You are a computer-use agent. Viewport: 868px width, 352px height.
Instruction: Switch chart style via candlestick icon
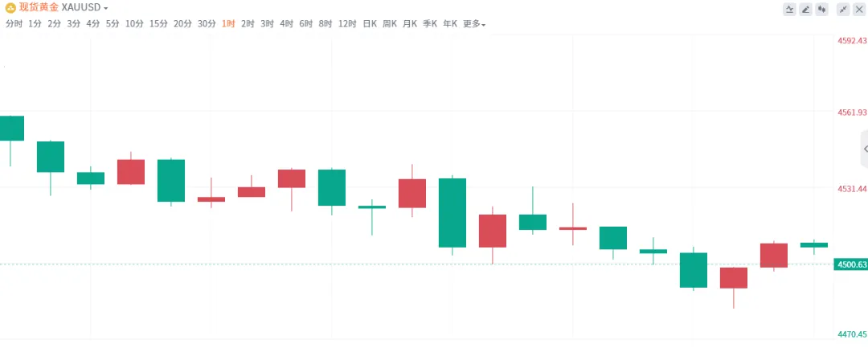click(821, 10)
